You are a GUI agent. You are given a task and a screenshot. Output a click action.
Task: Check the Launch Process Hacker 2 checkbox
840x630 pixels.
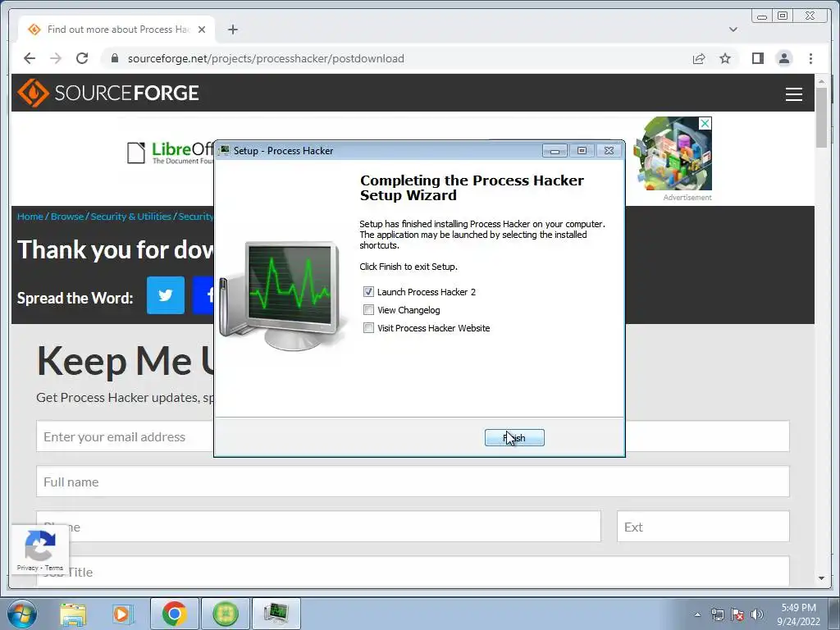coord(368,292)
